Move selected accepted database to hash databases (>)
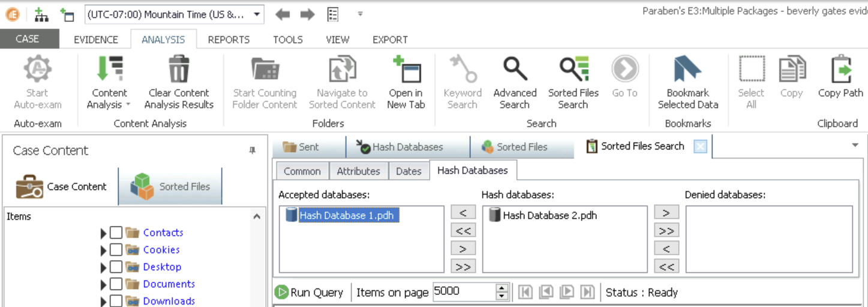868x307 pixels. tap(463, 248)
